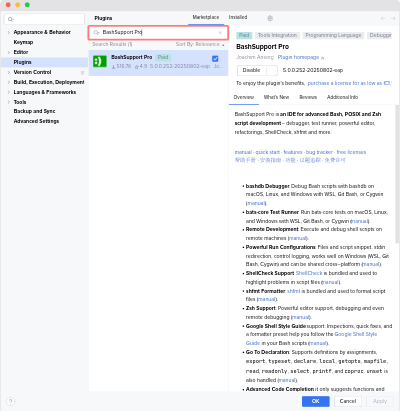Screen dimensions: 400x411
Task: Open the features link
Action: pyautogui.click(x=293, y=152)
